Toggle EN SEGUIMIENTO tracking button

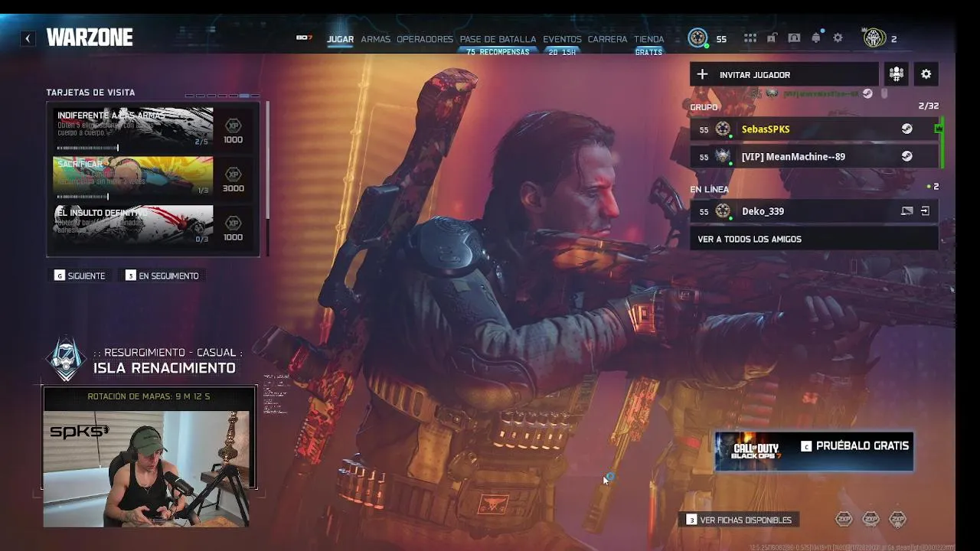162,275
